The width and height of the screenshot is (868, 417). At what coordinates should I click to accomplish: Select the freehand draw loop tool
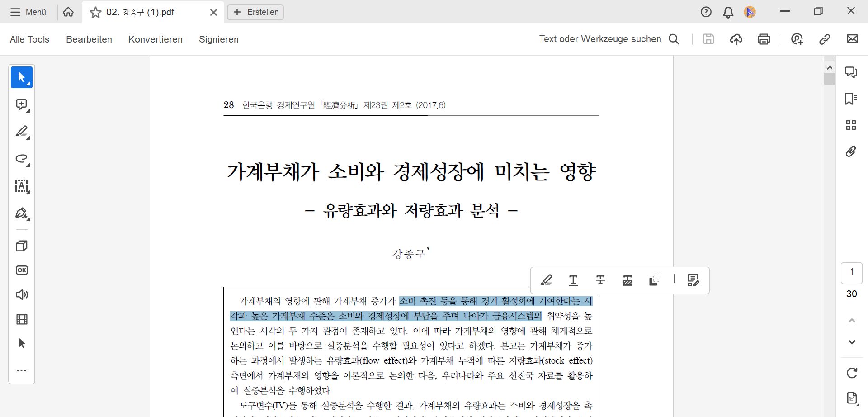tap(22, 159)
